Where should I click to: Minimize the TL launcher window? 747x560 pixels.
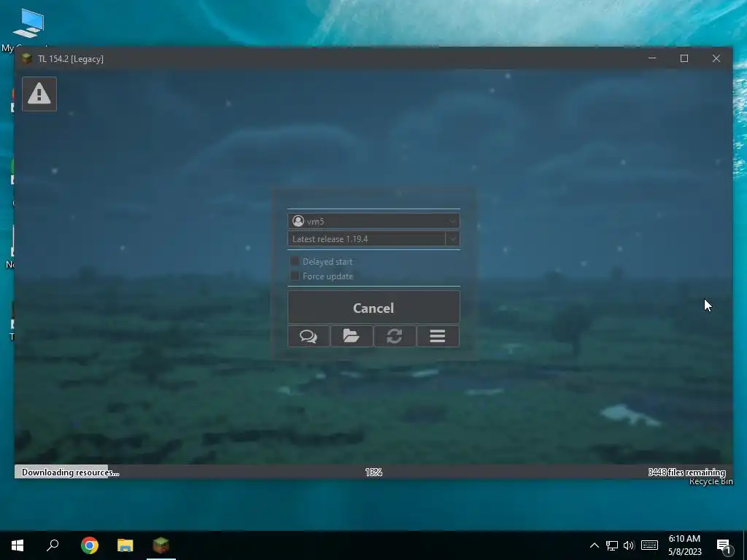click(x=652, y=58)
